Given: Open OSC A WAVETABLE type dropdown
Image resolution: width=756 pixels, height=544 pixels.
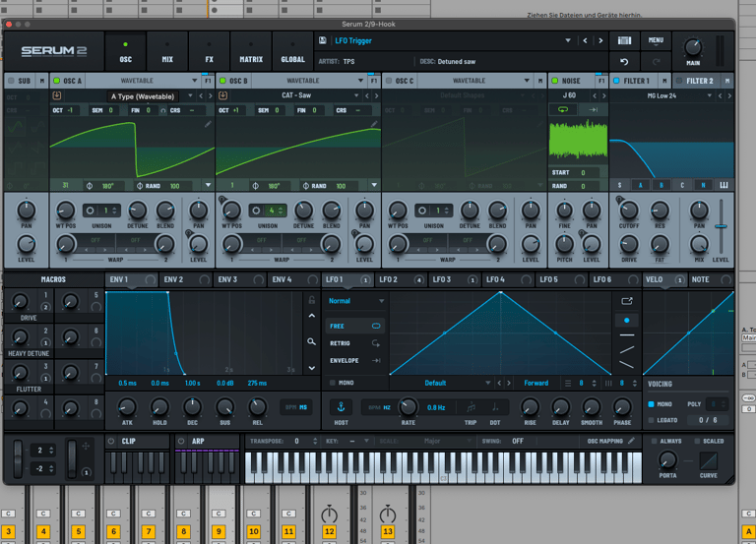Looking at the screenshot, I should (143, 81).
